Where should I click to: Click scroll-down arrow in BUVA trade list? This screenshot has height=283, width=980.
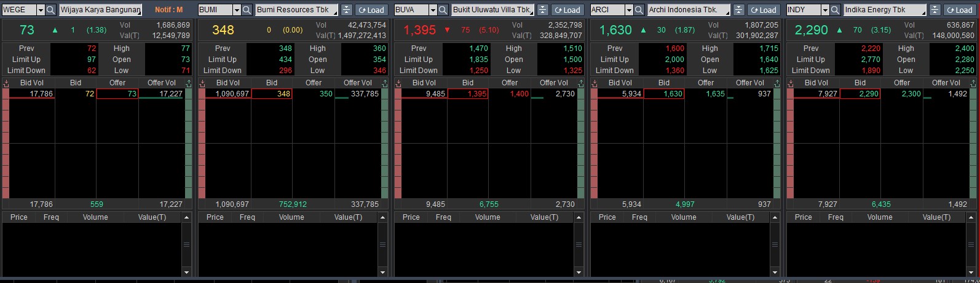[579, 271]
